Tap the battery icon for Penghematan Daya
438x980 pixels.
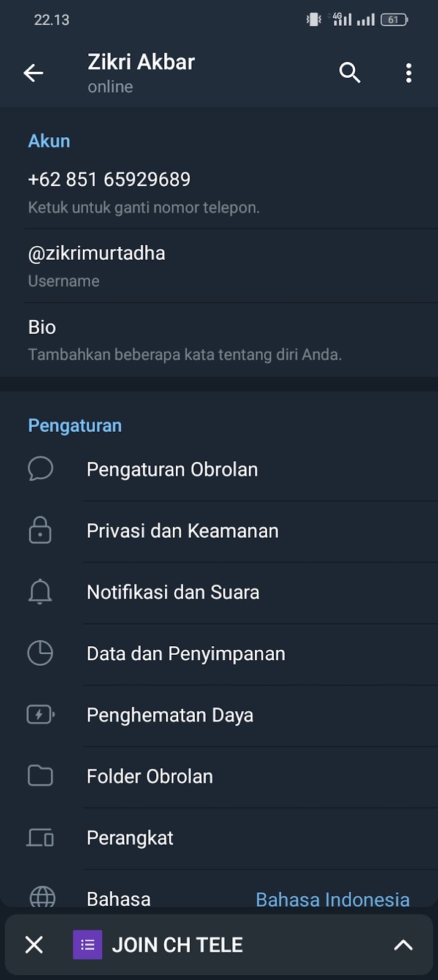40,714
